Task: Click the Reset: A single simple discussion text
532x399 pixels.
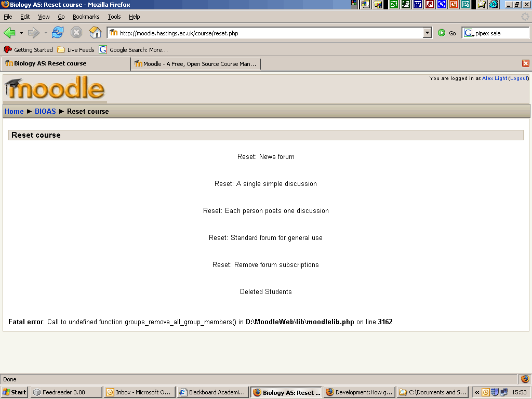Action: click(265, 183)
